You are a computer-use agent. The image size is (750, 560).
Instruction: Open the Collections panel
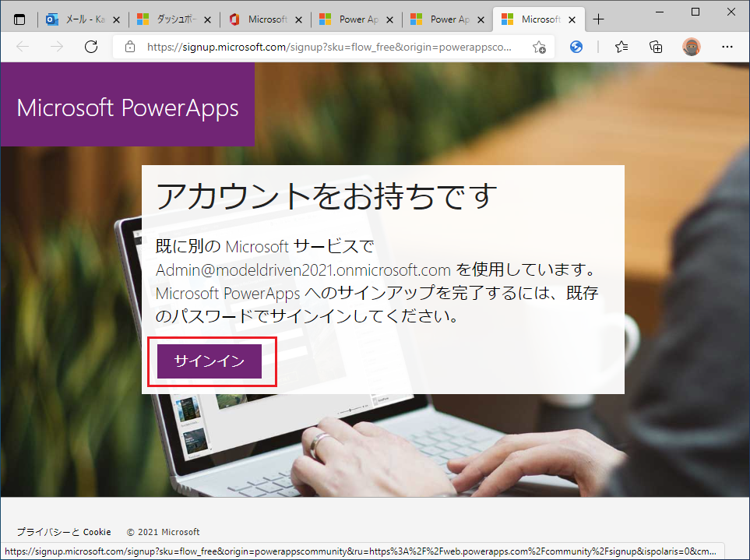(x=656, y=47)
